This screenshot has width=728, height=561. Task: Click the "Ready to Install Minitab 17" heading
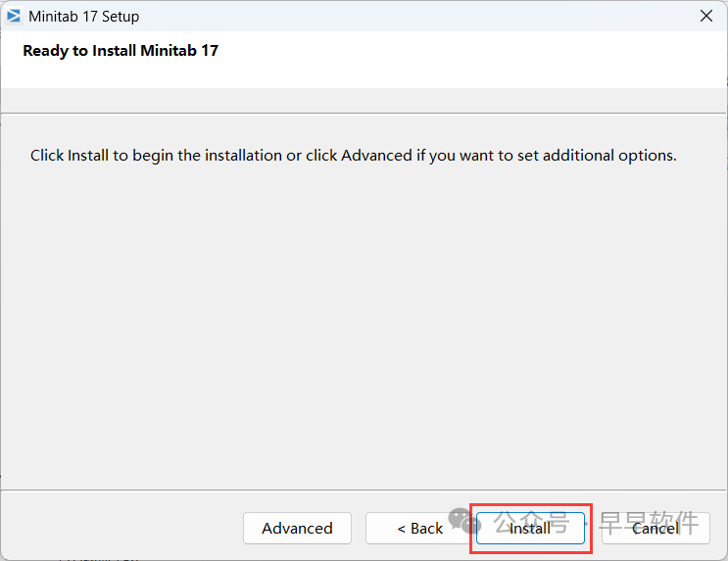(121, 50)
